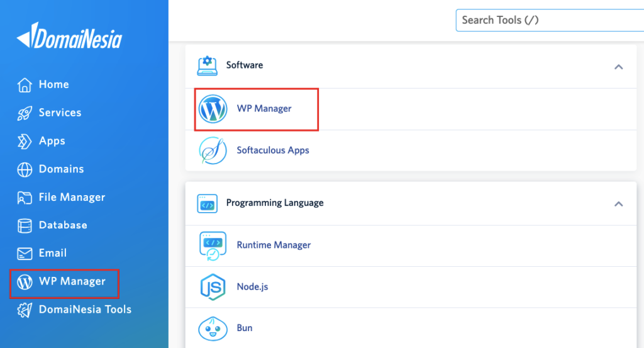
Task: Click the Apps icon in sidebar
Action: [25, 142]
